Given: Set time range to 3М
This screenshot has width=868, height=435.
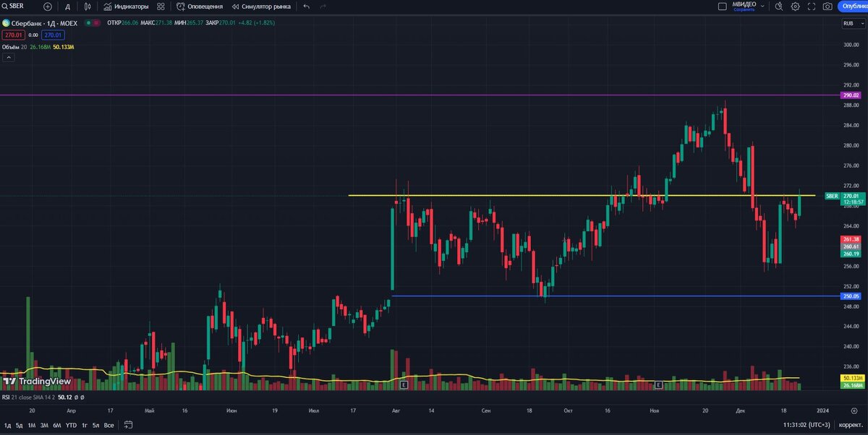Looking at the screenshot, I should tap(44, 425).
